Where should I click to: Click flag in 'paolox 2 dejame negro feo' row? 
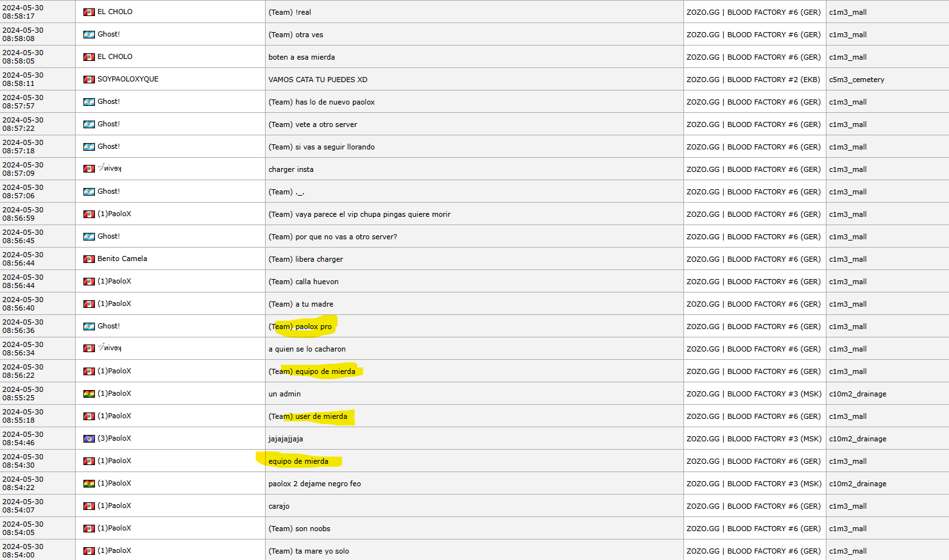(89, 484)
